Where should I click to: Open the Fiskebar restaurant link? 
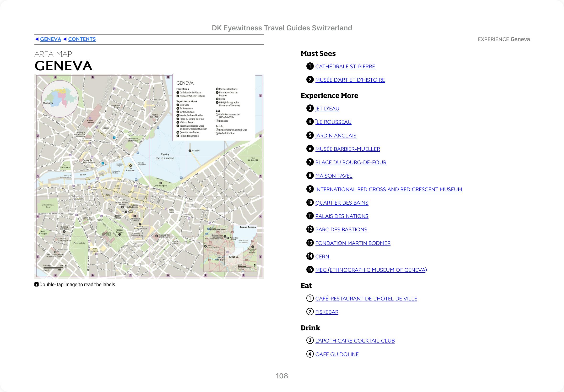click(x=326, y=312)
